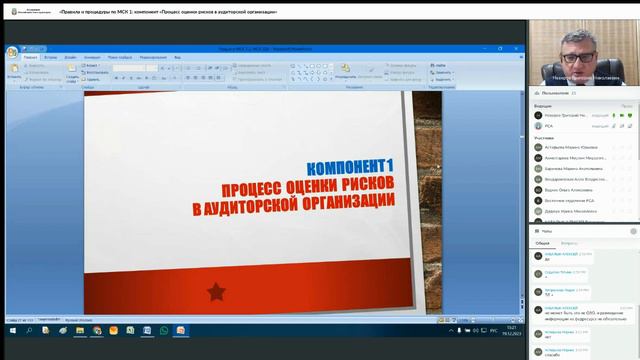This screenshot has width=640, height=360.
Task: Switch to slide sorter view in status bar
Action: pyautogui.click(x=447, y=320)
